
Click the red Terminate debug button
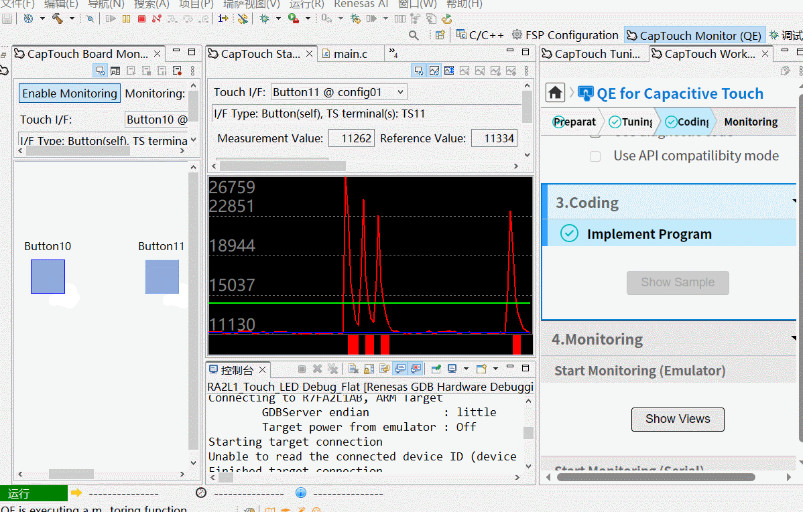point(142,19)
